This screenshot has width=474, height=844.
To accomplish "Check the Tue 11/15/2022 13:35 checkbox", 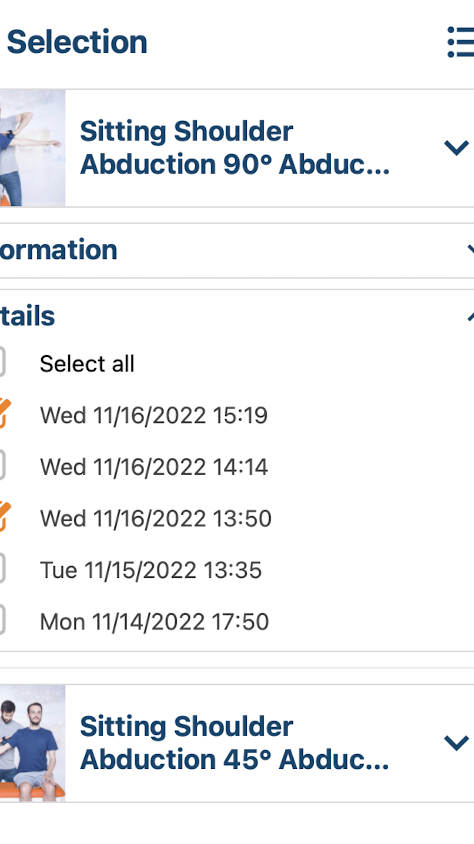I will pos(2,569).
